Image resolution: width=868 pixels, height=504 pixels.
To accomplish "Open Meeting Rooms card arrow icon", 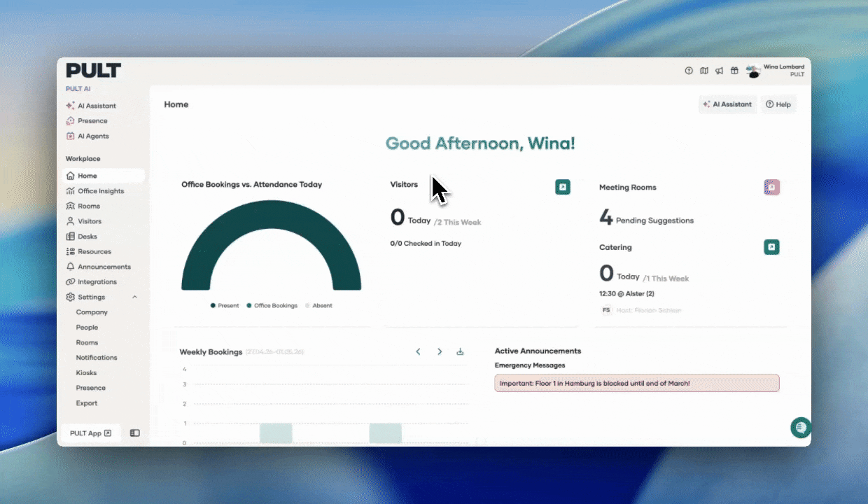I will tap(771, 187).
